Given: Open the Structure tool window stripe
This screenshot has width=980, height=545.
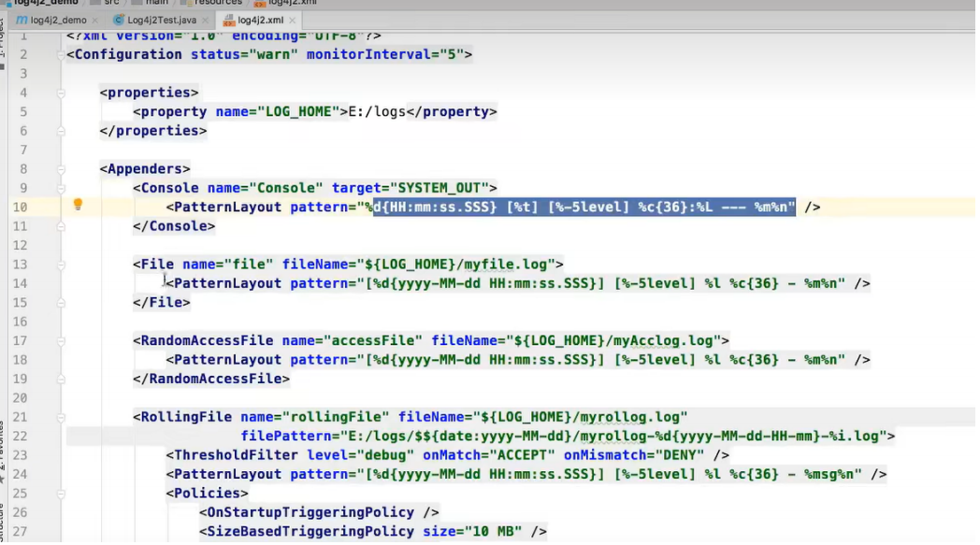Looking at the screenshot, I should coord(2,523).
